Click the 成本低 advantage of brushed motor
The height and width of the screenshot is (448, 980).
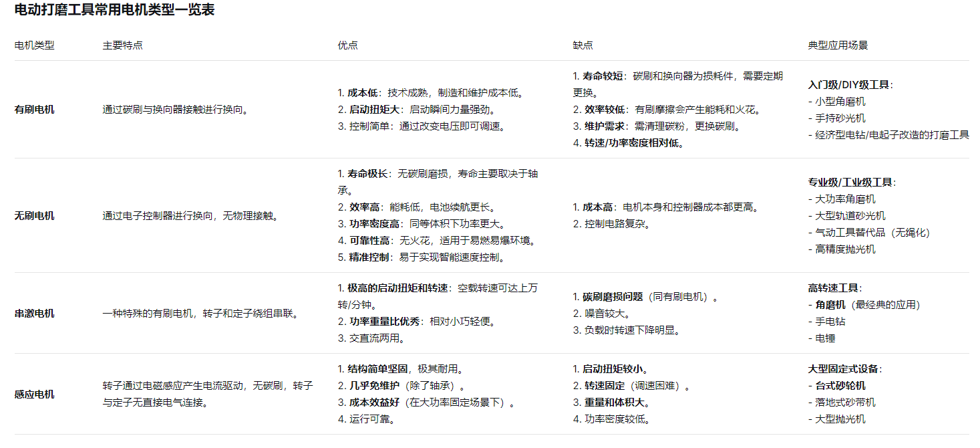point(364,93)
